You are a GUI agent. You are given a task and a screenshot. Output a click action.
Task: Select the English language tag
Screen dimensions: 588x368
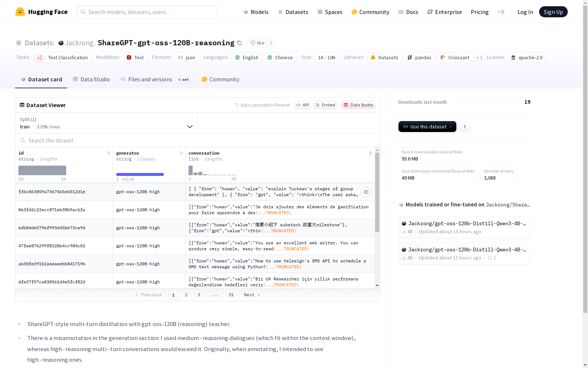(247, 57)
